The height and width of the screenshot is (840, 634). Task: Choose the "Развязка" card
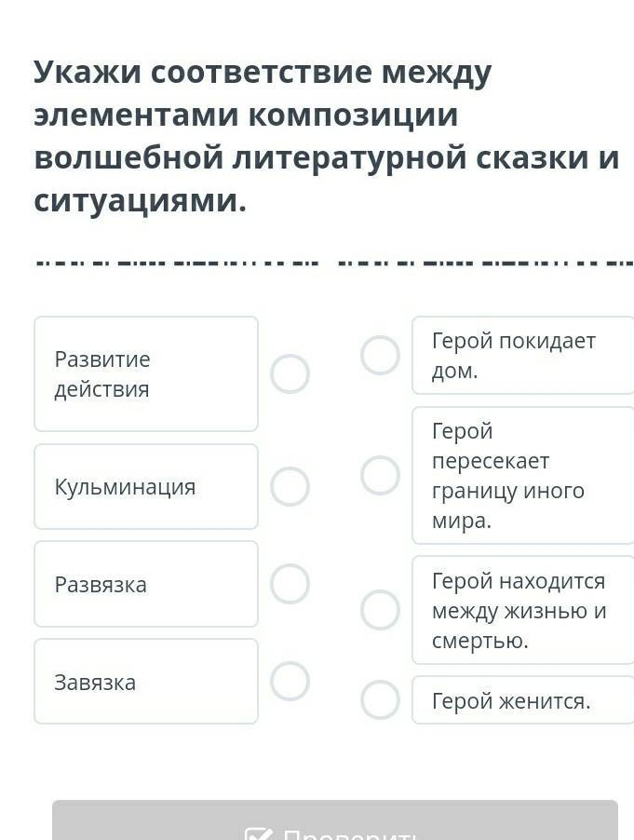click(x=146, y=584)
